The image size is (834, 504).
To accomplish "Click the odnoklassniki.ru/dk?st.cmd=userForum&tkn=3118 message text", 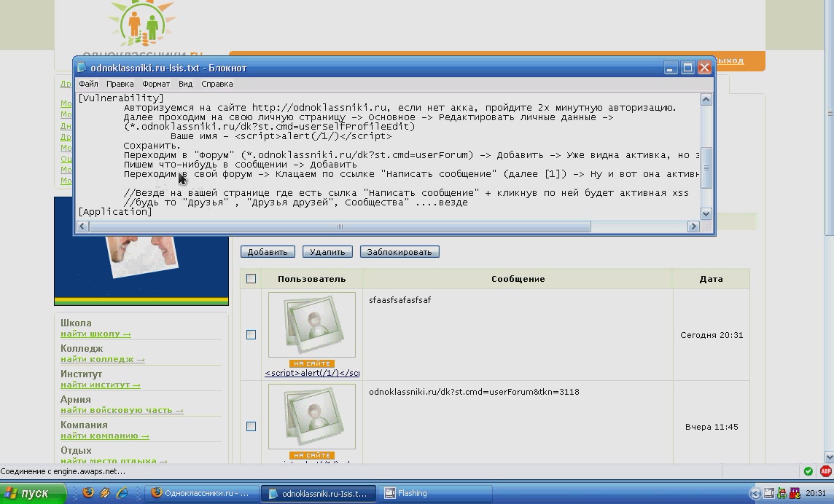I will [474, 392].
